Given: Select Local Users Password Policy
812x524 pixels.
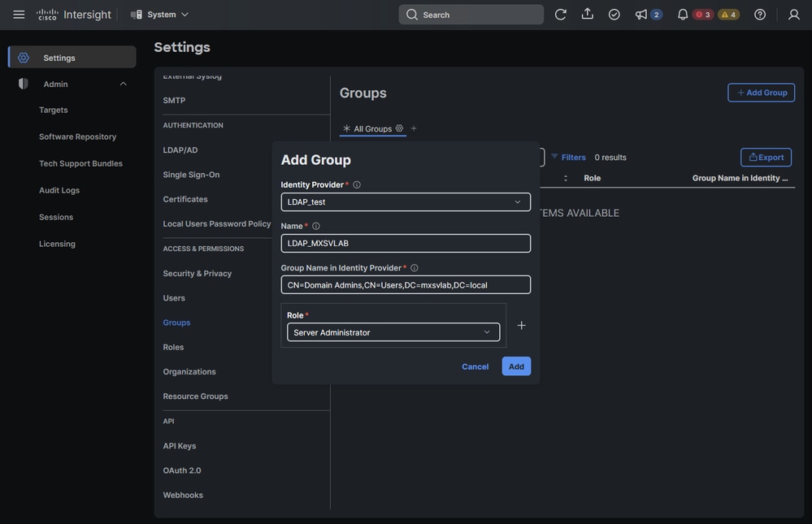Looking at the screenshot, I should (x=216, y=223).
